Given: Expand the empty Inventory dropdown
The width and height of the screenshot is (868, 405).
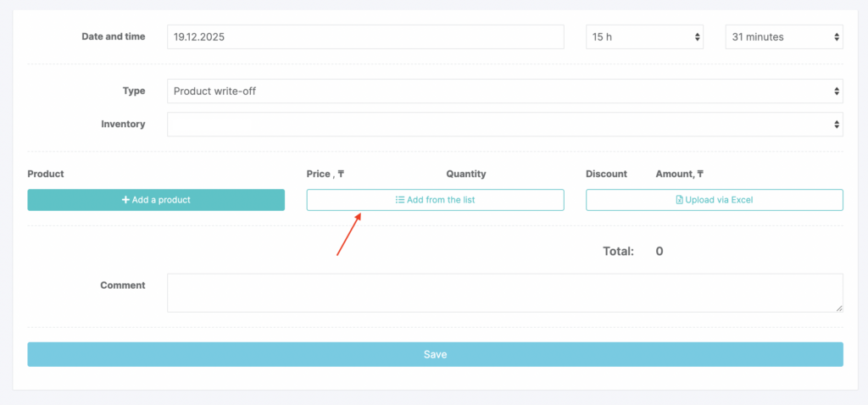Looking at the screenshot, I should click(x=504, y=125).
